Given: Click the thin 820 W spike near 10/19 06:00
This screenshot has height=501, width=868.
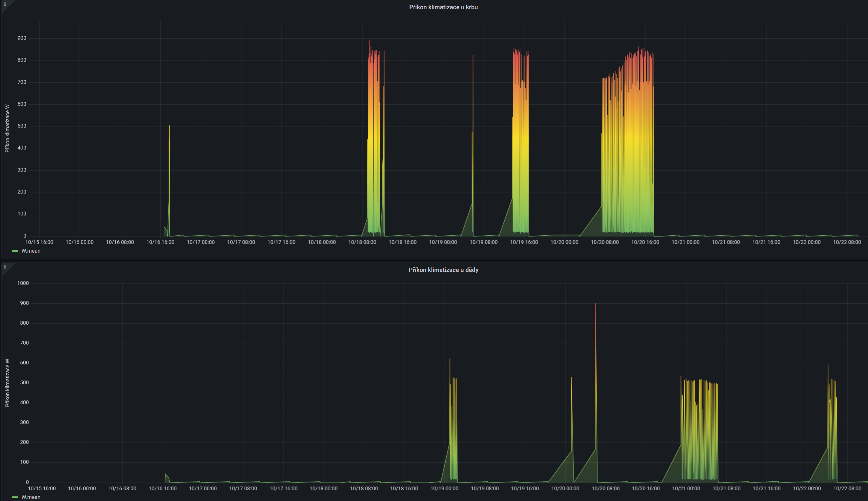Looking at the screenshot, I should tap(473, 69).
